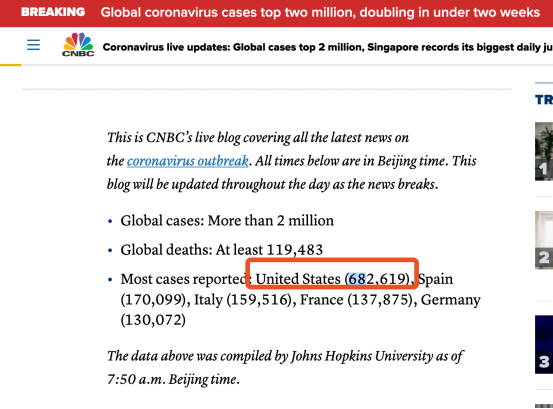Click the yellow reading progress bar
This screenshot has width=553, height=409.
[x=11, y=65]
